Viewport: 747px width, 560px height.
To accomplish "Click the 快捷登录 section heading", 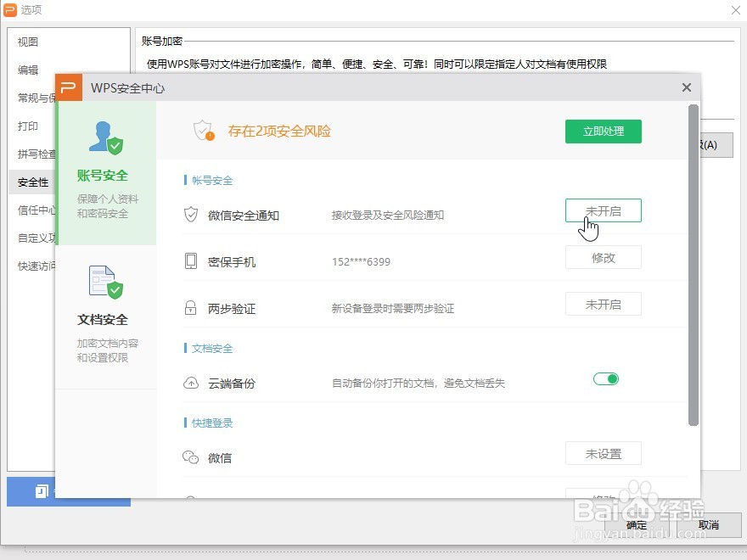I will click(x=212, y=423).
